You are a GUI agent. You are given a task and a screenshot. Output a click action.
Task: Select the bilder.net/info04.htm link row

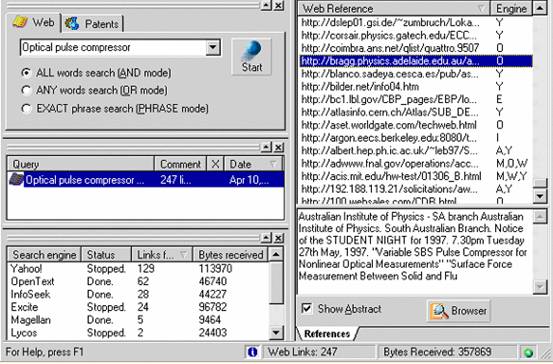coord(415,87)
